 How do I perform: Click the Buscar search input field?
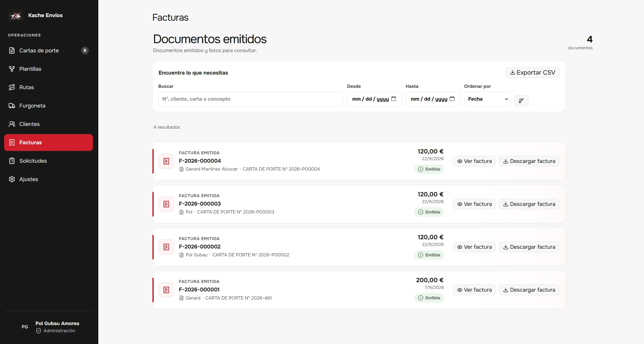pos(251,99)
